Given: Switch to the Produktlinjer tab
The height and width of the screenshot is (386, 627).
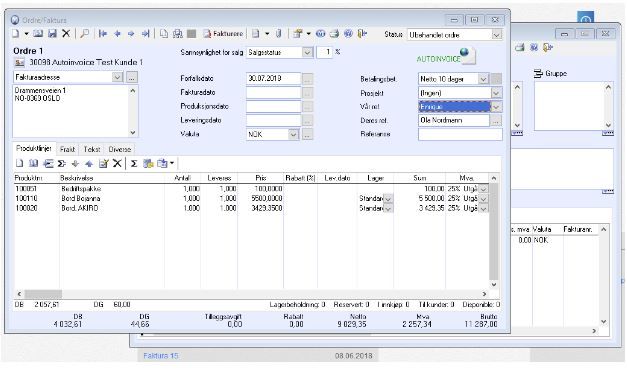Looking at the screenshot, I should (x=34, y=148).
